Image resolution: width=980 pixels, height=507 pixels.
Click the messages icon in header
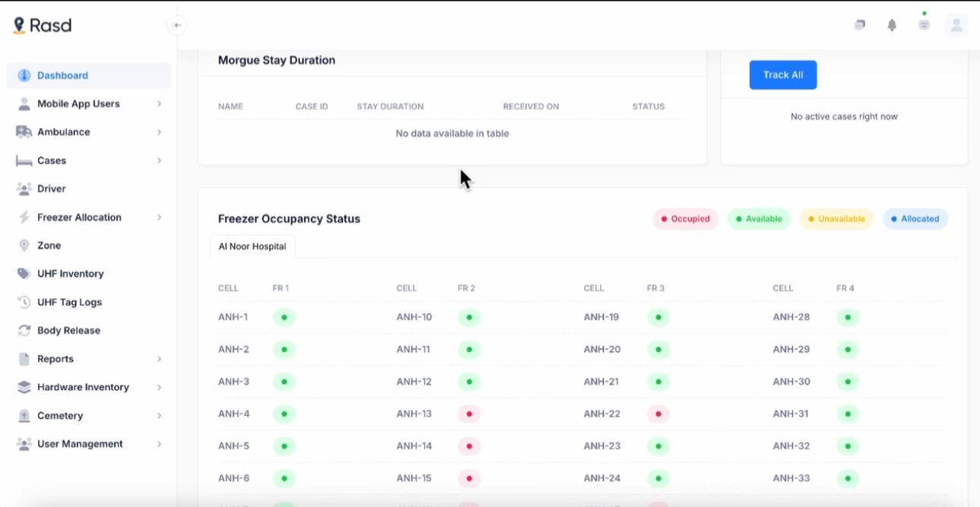(x=859, y=25)
